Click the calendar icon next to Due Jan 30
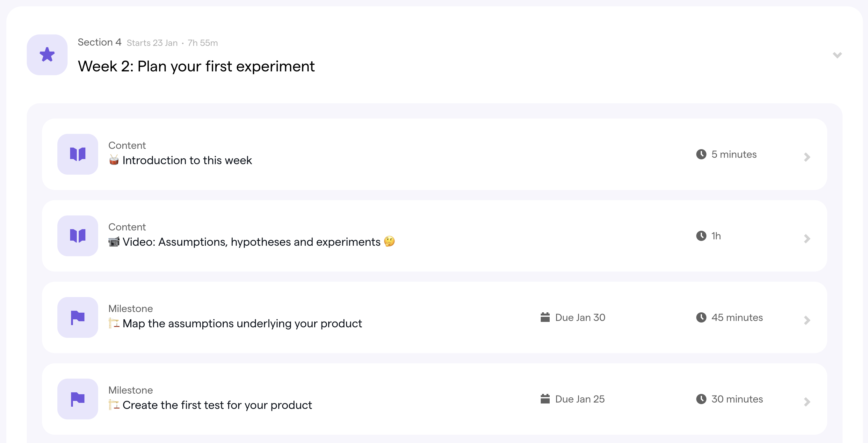Image resolution: width=868 pixels, height=443 pixels. (x=545, y=317)
